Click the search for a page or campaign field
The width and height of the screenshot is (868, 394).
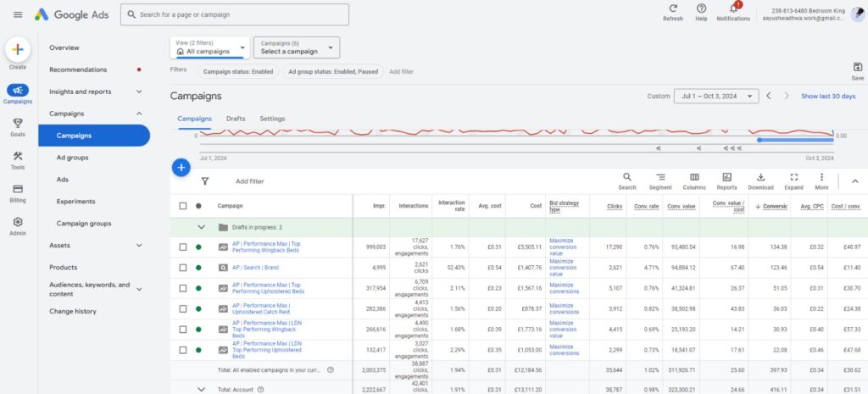(x=235, y=14)
